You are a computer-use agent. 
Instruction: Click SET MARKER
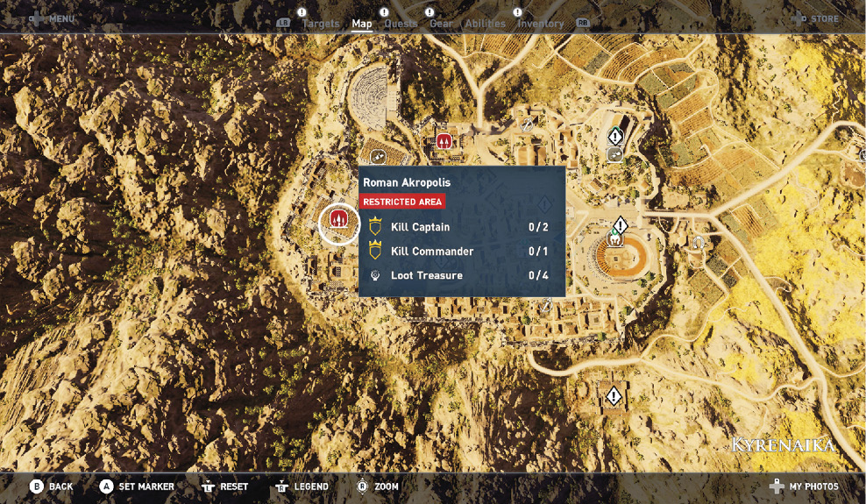coord(146,486)
